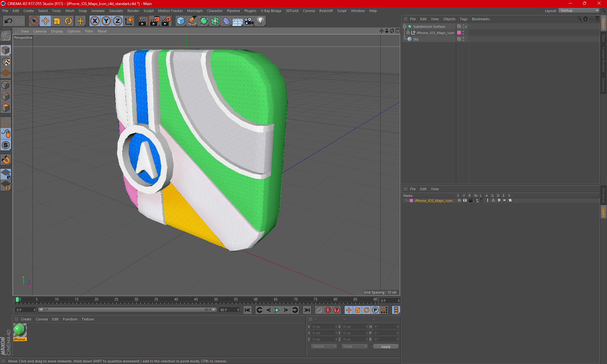Screen dimensions: 607x364
Task: Click the Apply button
Action: 386,347
